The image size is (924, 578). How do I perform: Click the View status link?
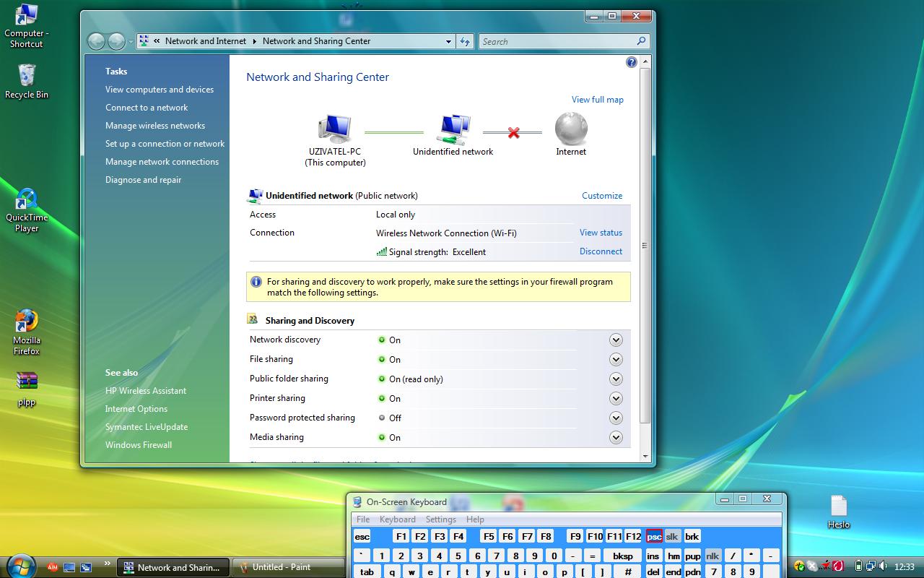click(x=601, y=233)
